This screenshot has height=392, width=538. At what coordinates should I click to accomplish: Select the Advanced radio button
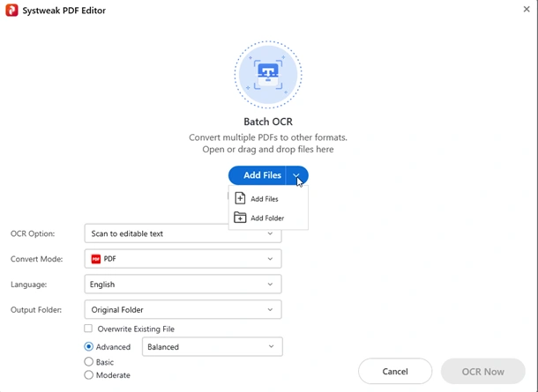click(x=88, y=346)
